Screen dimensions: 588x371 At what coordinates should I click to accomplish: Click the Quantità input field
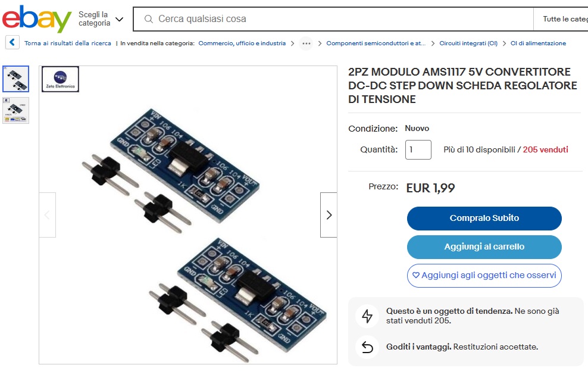[x=418, y=149]
